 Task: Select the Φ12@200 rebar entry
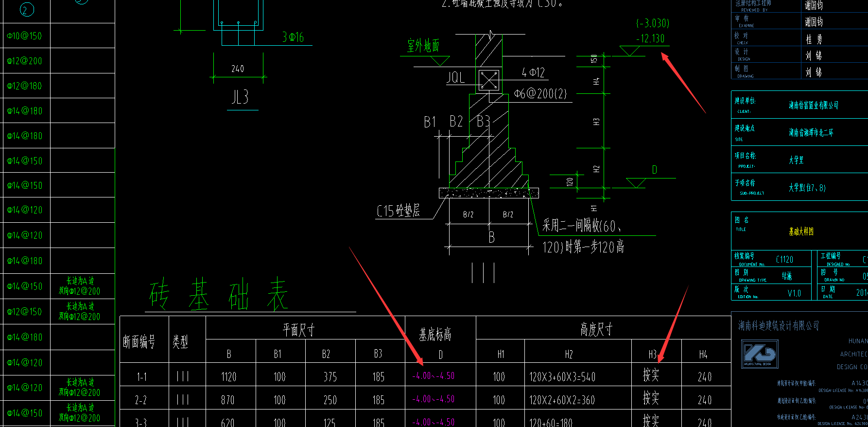[24, 61]
